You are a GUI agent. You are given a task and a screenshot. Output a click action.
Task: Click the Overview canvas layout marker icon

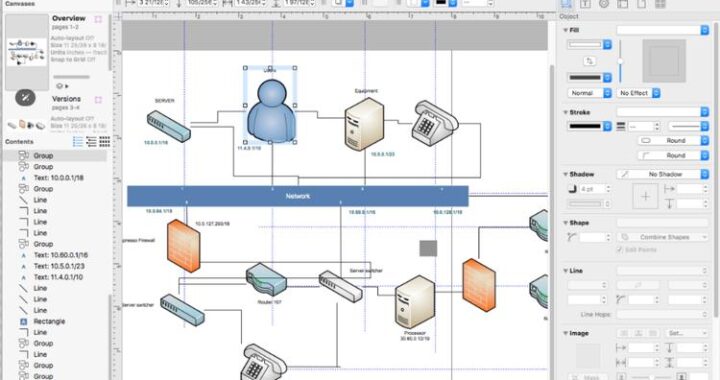pos(98,19)
